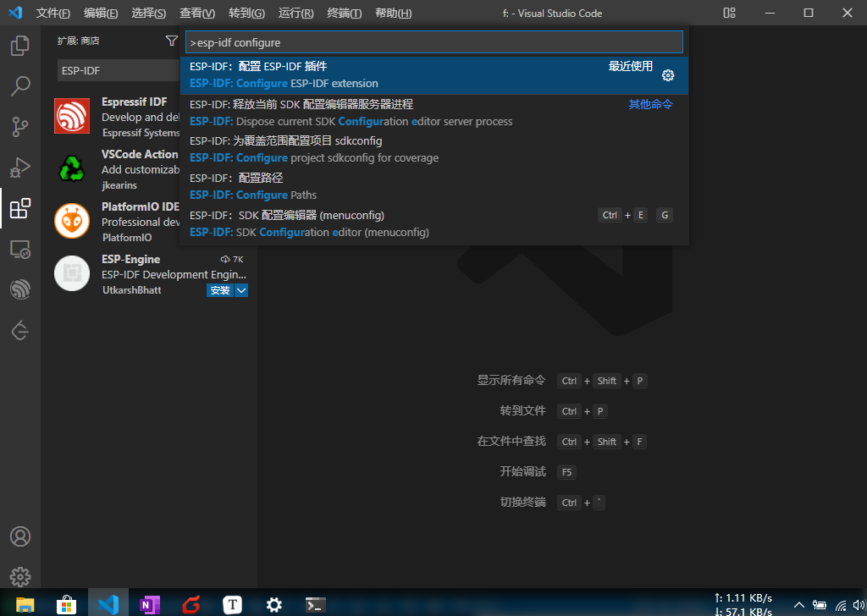
Task: Click the red swirl app taskbar icon
Action: pos(191,605)
